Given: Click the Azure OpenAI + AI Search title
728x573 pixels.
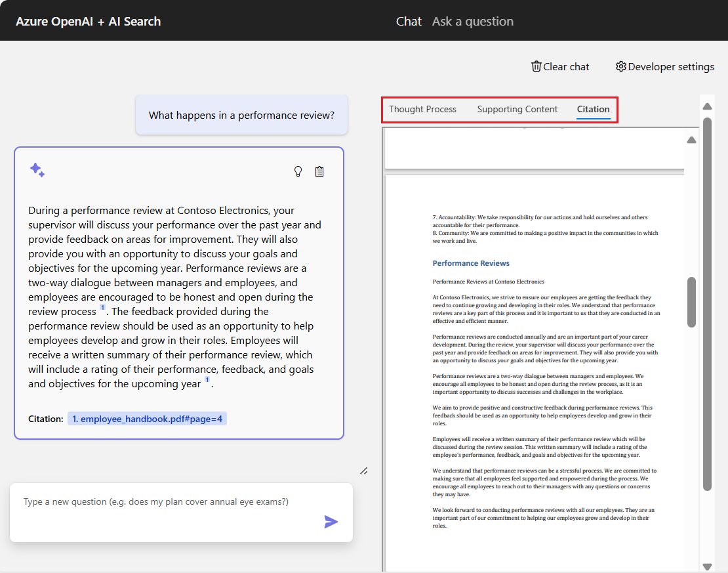Looking at the screenshot, I should 88,21.
